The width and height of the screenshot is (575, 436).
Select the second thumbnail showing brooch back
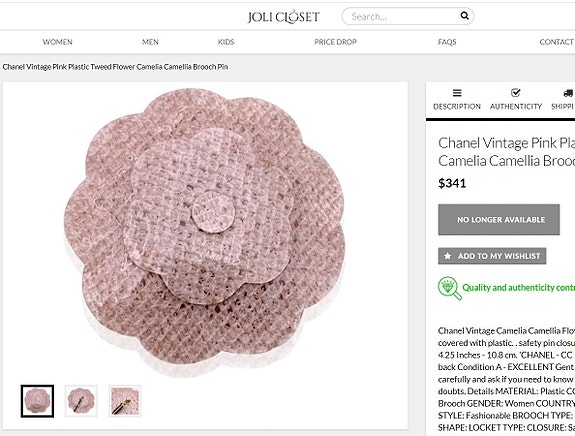point(81,401)
